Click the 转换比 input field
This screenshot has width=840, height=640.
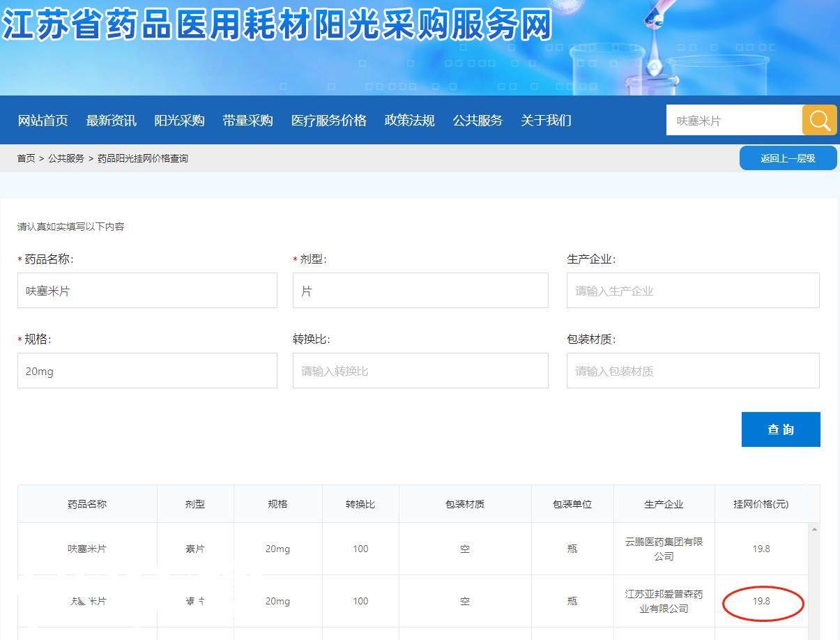click(420, 371)
